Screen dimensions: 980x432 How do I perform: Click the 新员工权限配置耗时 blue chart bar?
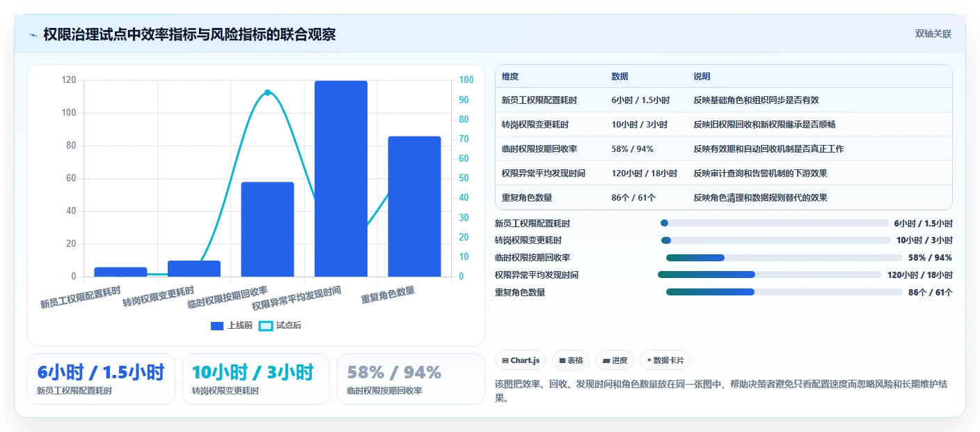pyautogui.click(x=120, y=272)
